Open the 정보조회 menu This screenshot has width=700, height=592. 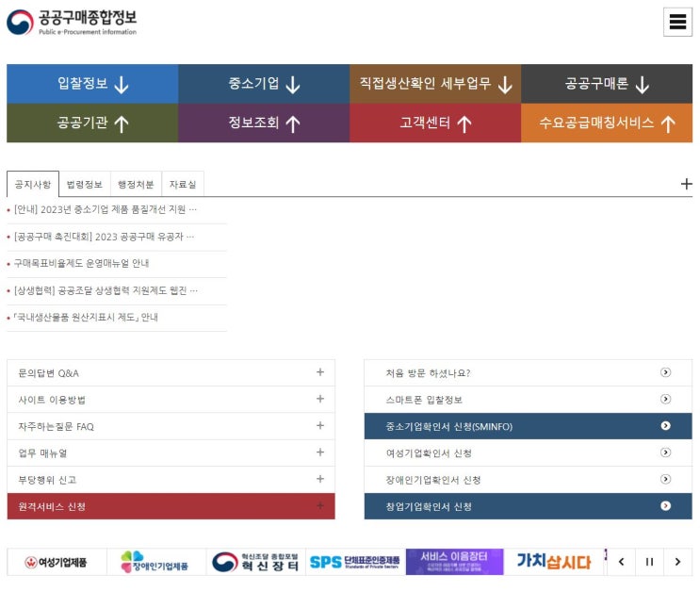tap(264, 123)
